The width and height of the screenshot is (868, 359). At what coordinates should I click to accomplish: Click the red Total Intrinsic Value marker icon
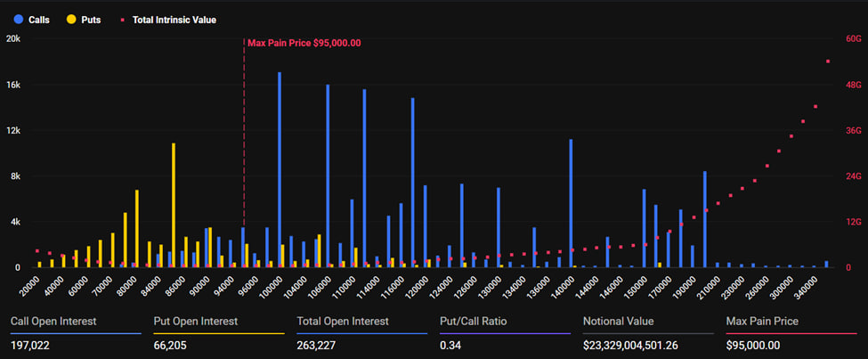tap(122, 20)
